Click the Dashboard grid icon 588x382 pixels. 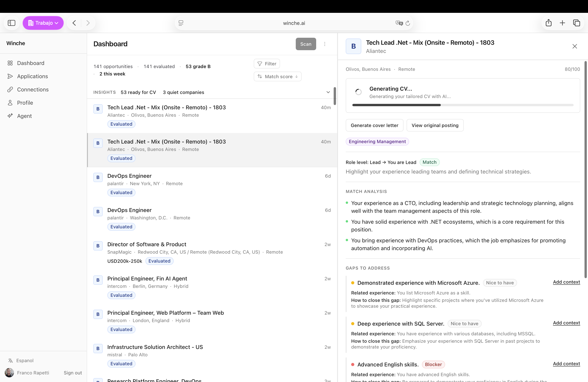(x=10, y=63)
